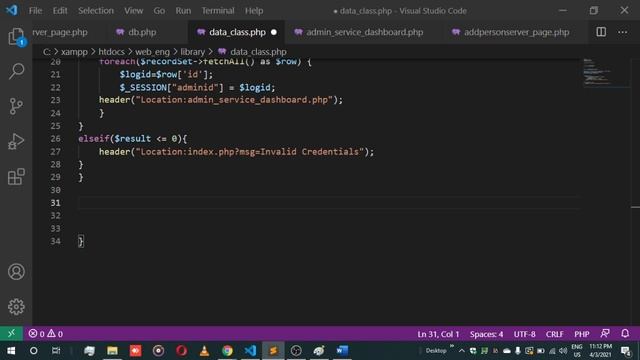This screenshot has height=360, width=640.
Task: Open the feedback icon in status bar
Action: 605,333
